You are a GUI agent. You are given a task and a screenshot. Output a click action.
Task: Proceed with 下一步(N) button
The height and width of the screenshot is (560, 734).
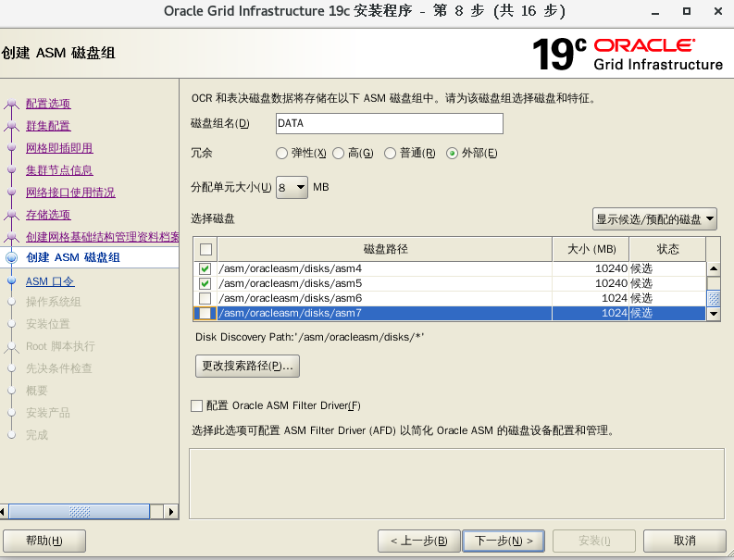click(504, 541)
